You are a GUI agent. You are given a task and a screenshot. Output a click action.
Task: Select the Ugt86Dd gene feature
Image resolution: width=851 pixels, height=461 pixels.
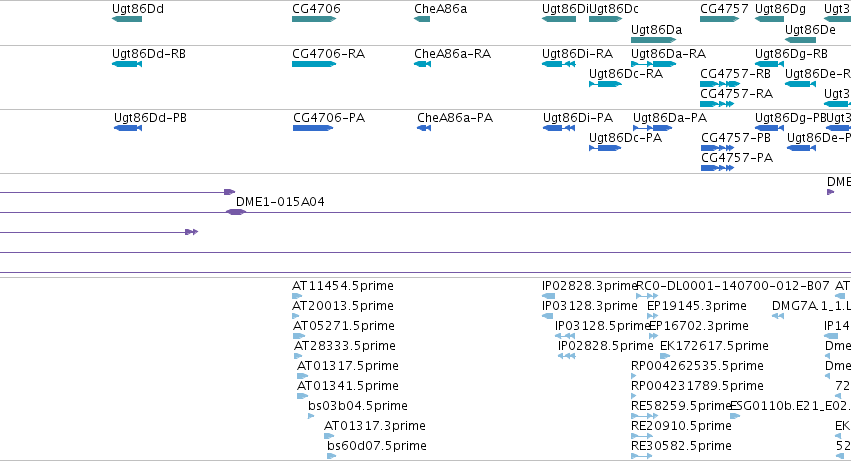[127, 19]
